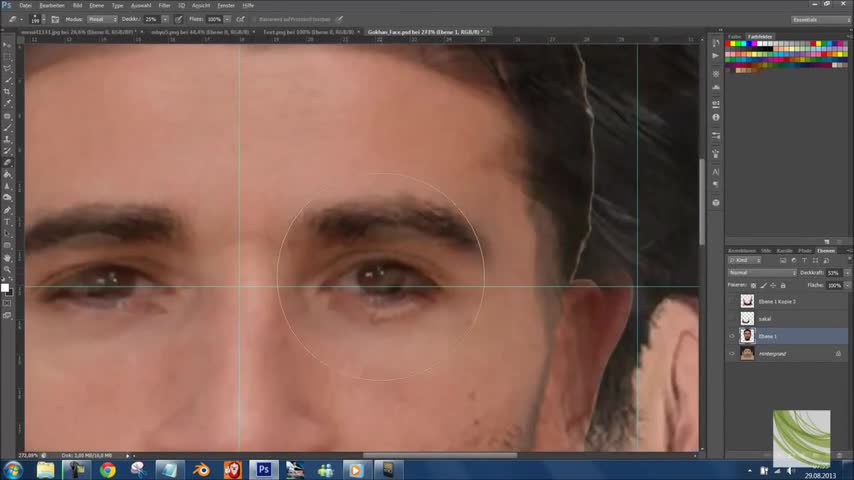
Task: Hide the Ebene 1 layer
Action: [732, 336]
